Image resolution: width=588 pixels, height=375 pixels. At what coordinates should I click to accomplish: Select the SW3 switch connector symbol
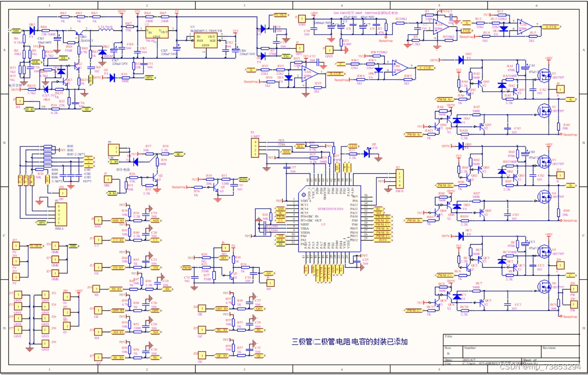coord(399,179)
